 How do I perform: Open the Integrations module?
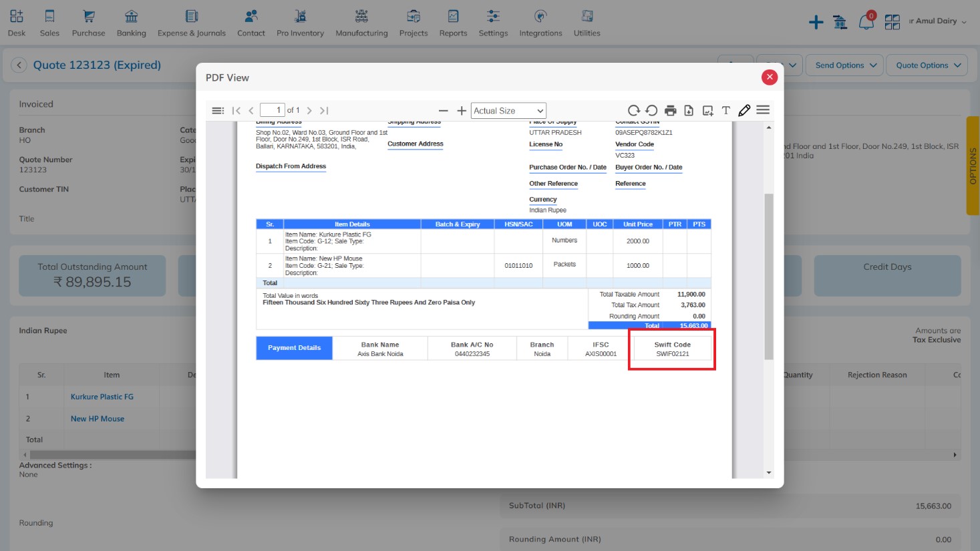coord(541,23)
